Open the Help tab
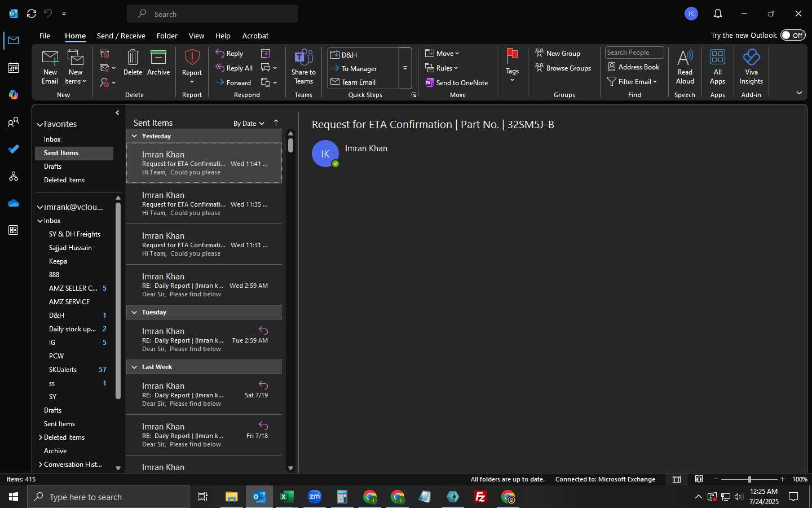Screen dimensions: 812x508 (x=223, y=36)
